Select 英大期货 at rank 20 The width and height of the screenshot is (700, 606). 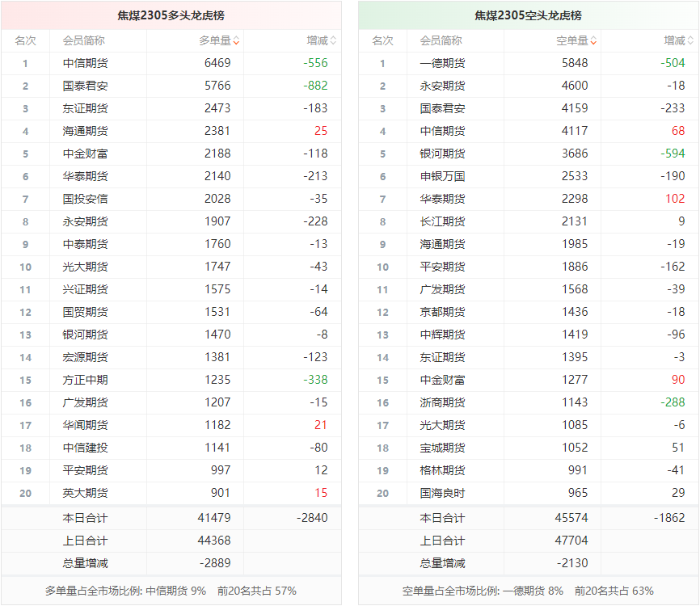85,493
